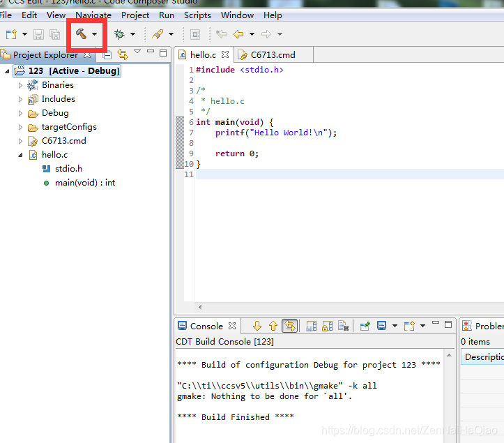Expand the targetConfigs folder
Image resolution: width=504 pixels, height=443 pixels.
coord(21,127)
